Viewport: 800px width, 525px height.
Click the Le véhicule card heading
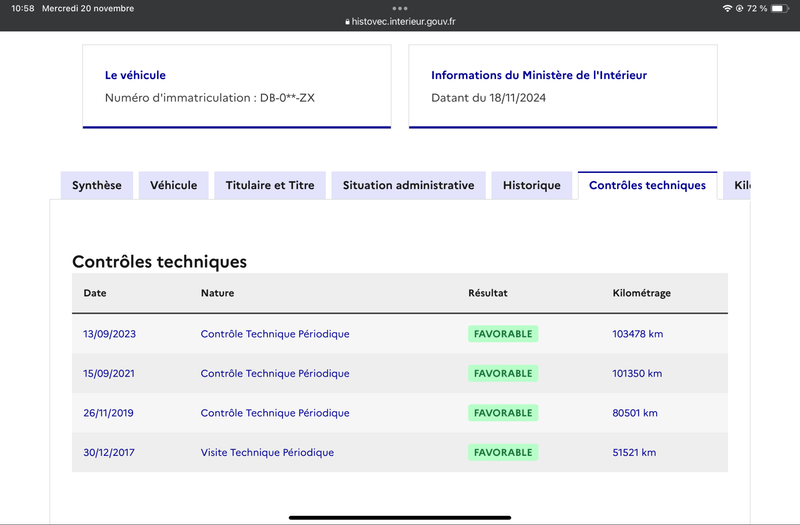pos(135,75)
